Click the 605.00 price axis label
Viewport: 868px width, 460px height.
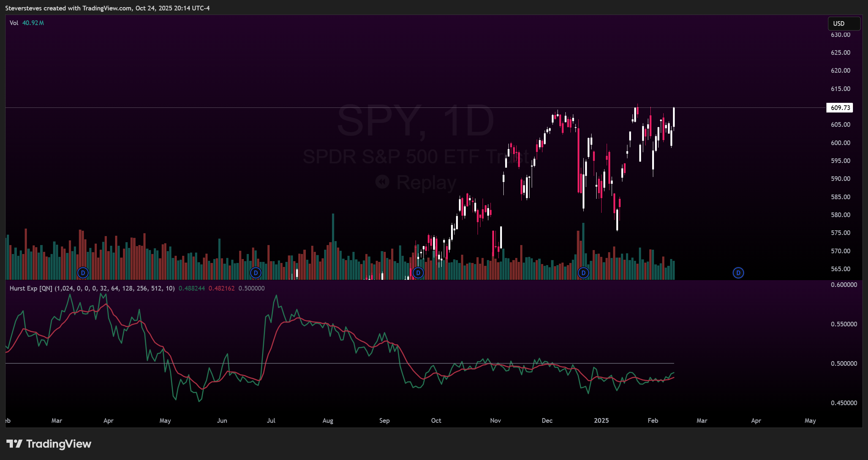[x=840, y=125]
